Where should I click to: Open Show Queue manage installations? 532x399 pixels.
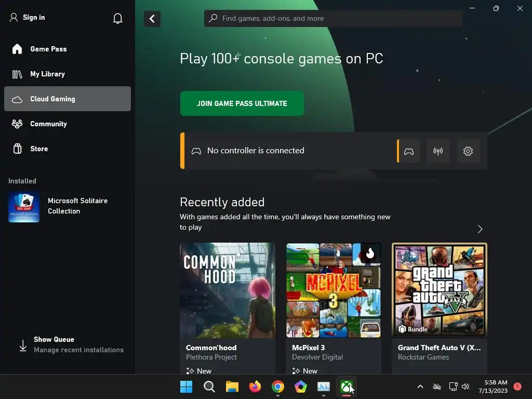coord(71,345)
